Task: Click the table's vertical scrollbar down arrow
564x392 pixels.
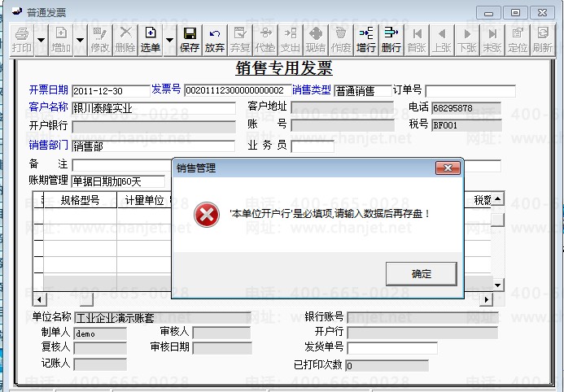Action: (497, 285)
